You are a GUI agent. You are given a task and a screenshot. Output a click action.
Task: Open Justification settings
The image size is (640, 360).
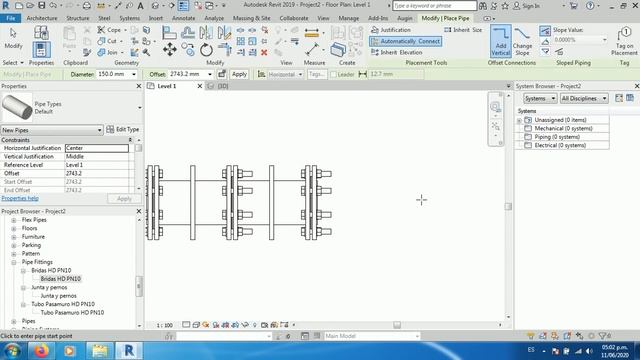point(390,30)
